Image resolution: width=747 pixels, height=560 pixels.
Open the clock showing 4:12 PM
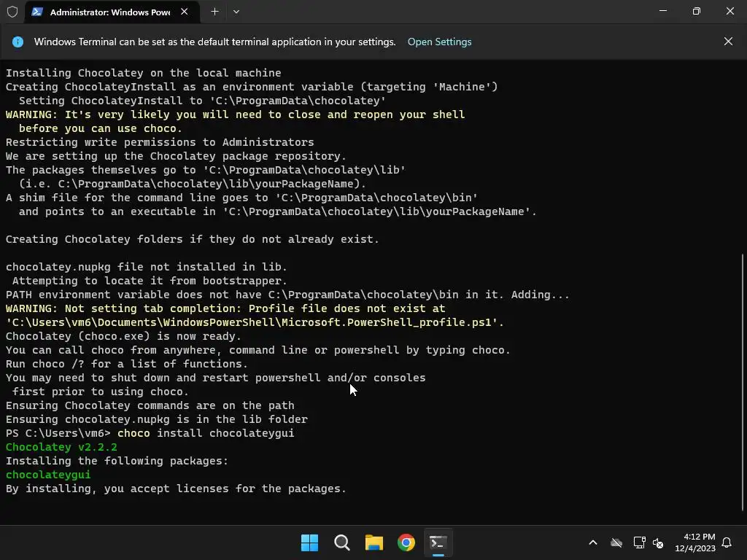pyautogui.click(x=695, y=542)
